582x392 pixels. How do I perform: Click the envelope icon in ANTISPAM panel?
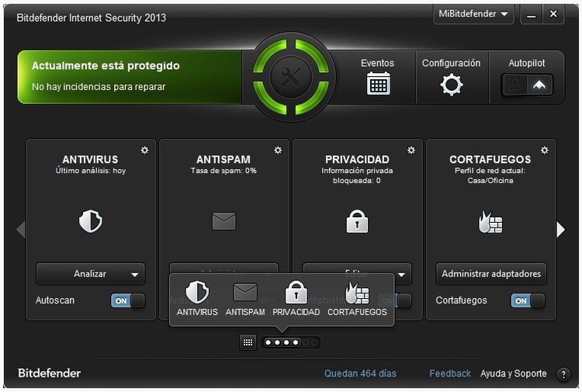point(223,221)
